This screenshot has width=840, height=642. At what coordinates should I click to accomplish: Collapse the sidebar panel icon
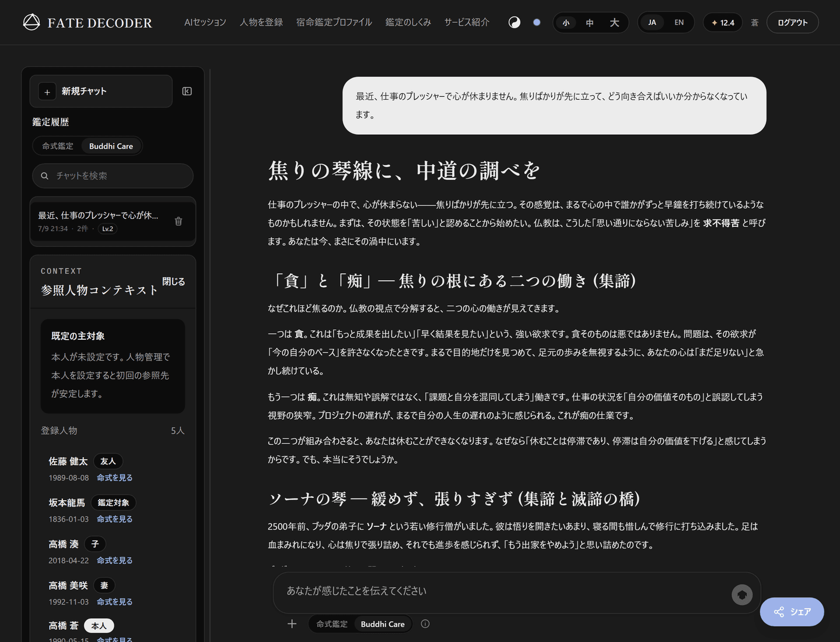[187, 91]
